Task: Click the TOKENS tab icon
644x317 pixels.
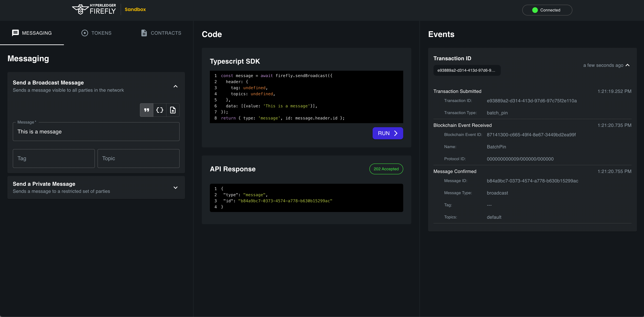Action: point(85,32)
